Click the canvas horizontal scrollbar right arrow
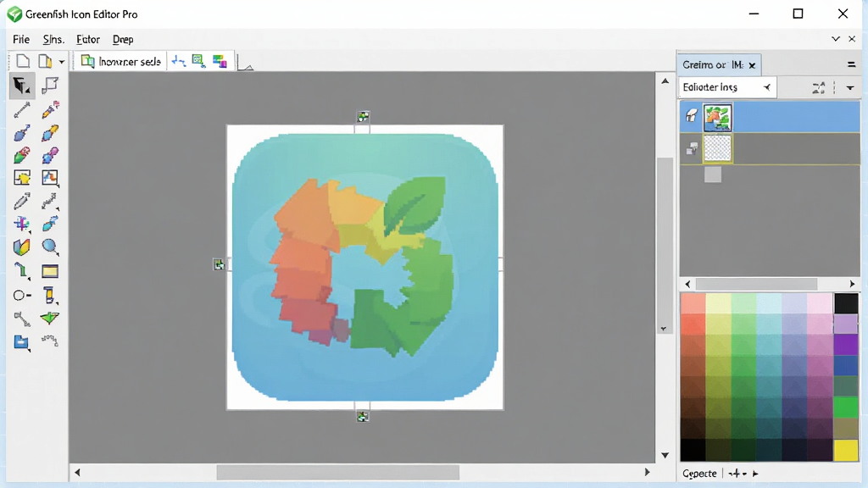This screenshot has height=488, width=868. [647, 472]
